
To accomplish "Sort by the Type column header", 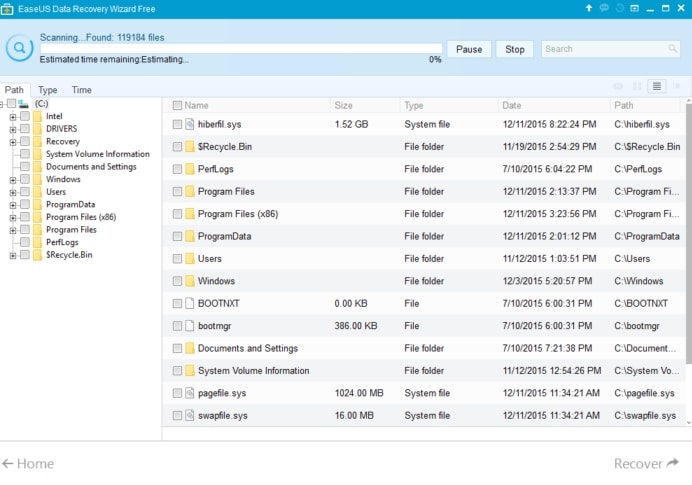I will point(414,105).
